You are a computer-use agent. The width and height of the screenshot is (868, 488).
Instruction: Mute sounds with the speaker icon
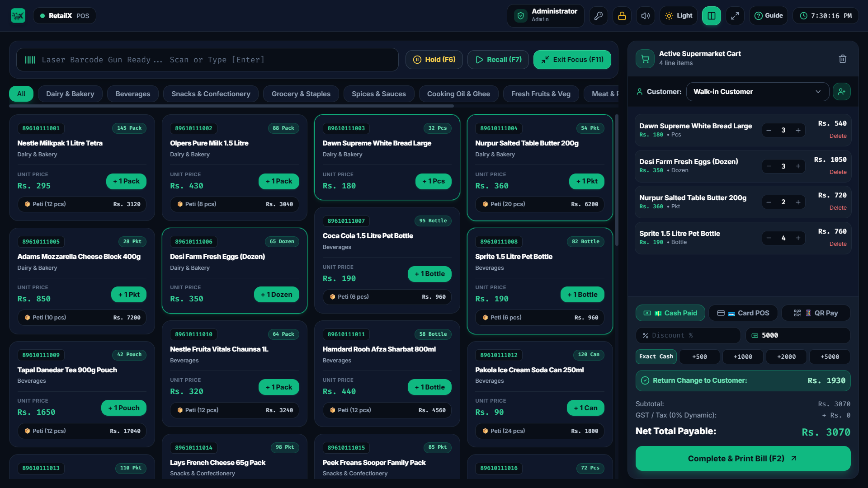pos(646,16)
